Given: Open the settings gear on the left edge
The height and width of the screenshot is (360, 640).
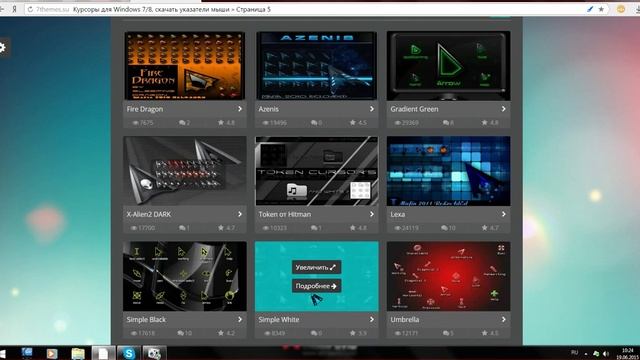Looking at the screenshot, I should point(3,47).
